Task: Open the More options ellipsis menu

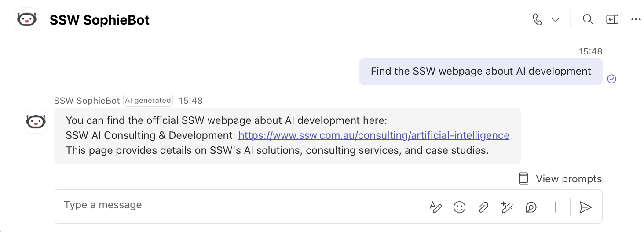Action: coord(636,20)
